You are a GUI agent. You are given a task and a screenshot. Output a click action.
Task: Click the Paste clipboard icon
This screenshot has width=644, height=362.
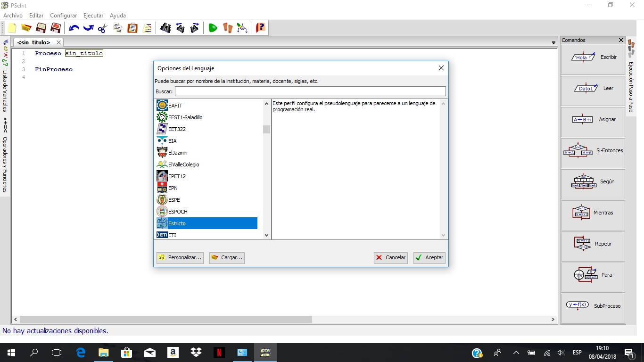[x=132, y=28]
